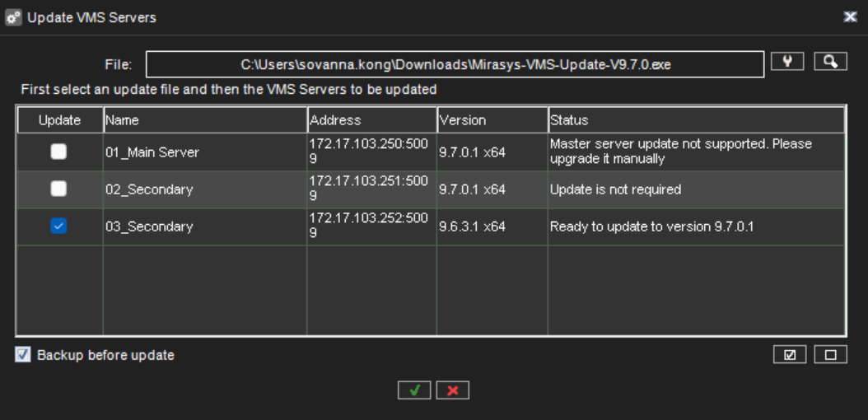Uncheck the update box for 03_Secondary
This screenshot has width=868, height=420.
58,226
